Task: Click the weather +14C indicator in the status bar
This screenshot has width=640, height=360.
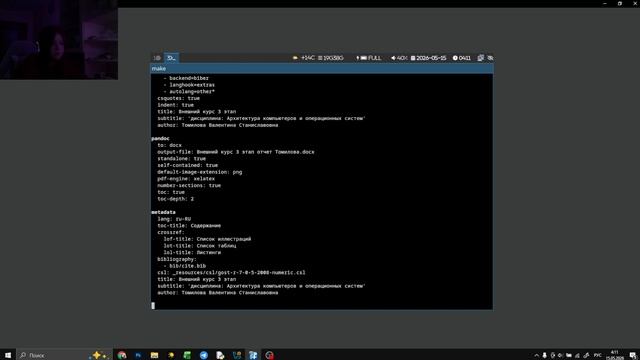Action: pyautogui.click(x=304, y=58)
